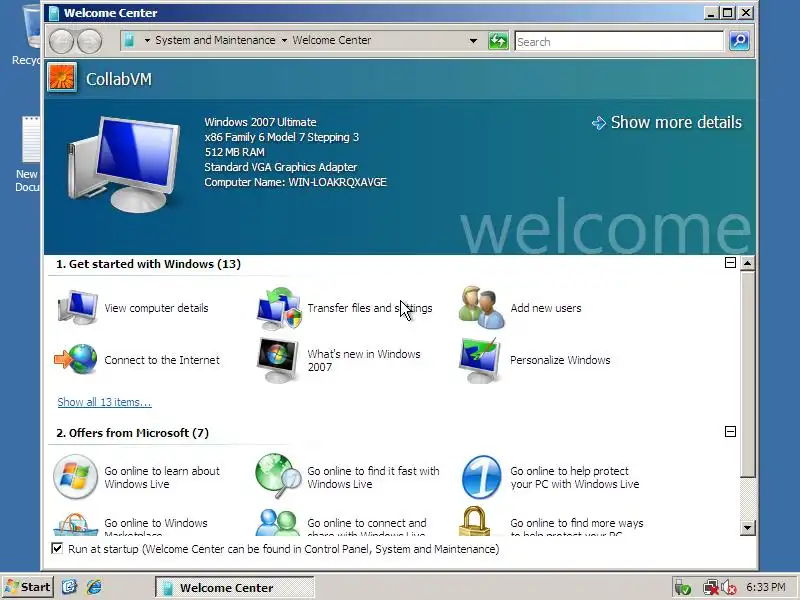Open View computer details icon
Viewport: 800px width, 600px height.
pos(77,308)
